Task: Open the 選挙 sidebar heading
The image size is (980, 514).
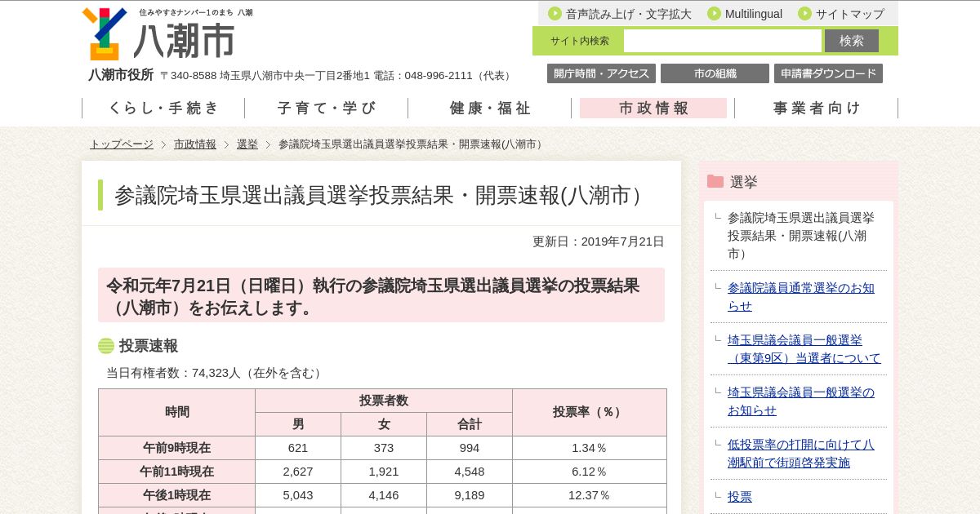Action: pyautogui.click(x=743, y=182)
